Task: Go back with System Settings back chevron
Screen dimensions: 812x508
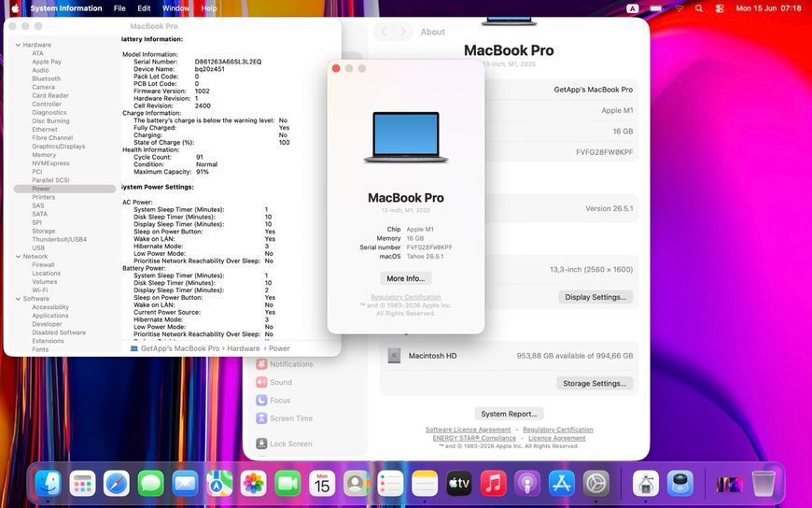Action: click(x=384, y=32)
